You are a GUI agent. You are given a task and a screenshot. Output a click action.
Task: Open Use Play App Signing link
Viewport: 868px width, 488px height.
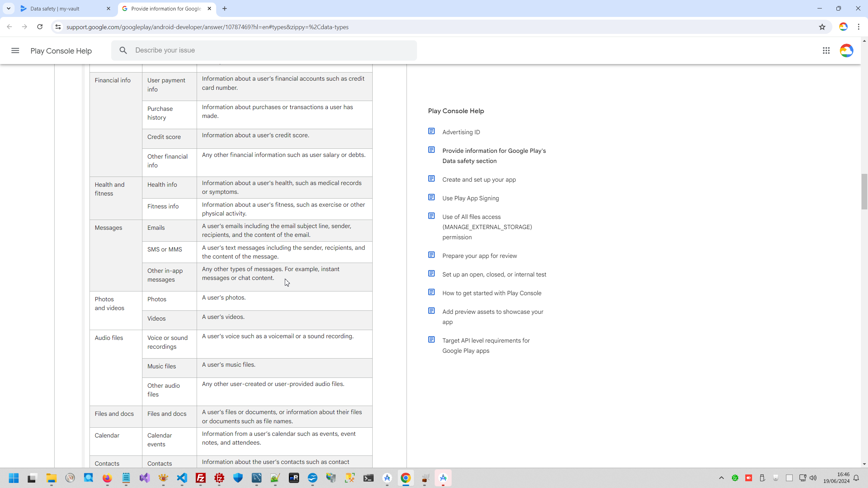[470, 198]
